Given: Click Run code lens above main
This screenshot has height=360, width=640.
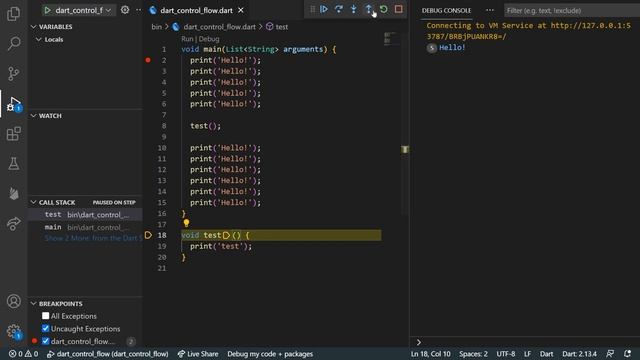Looking at the screenshot, I should 187,39.
